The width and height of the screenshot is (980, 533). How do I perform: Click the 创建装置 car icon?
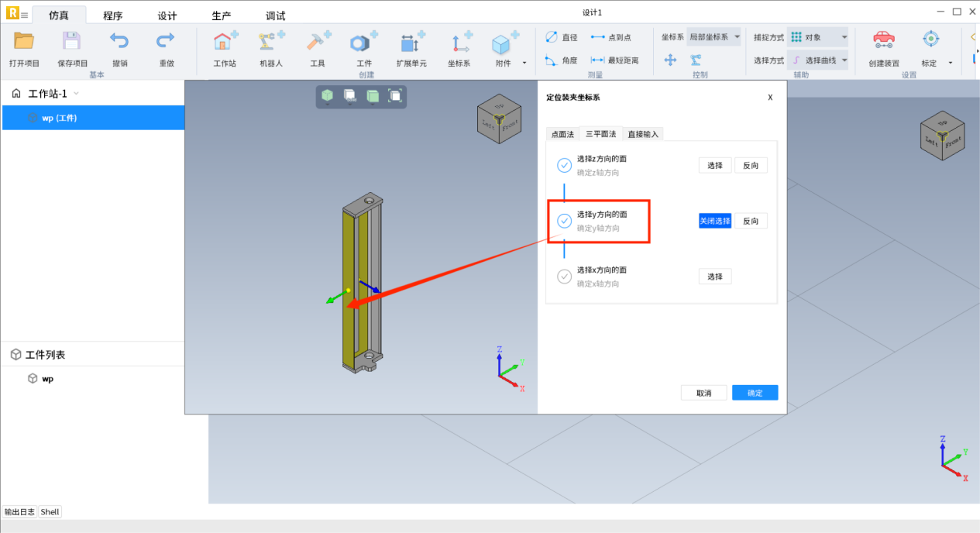tap(883, 40)
